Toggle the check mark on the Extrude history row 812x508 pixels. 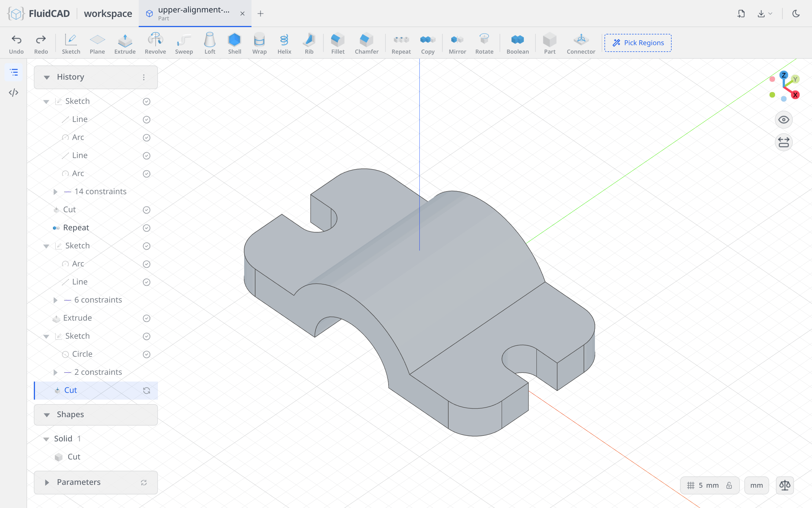click(146, 318)
